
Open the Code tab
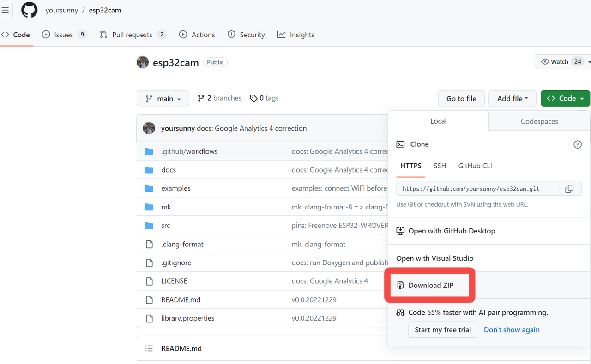16,35
